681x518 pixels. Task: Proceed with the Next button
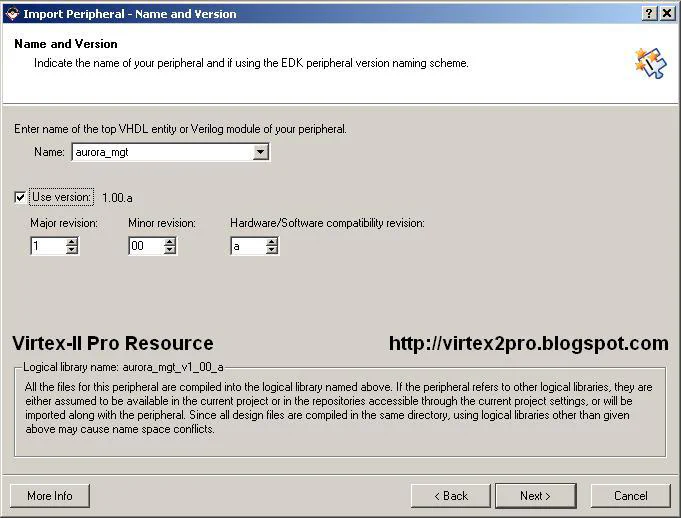(x=535, y=496)
